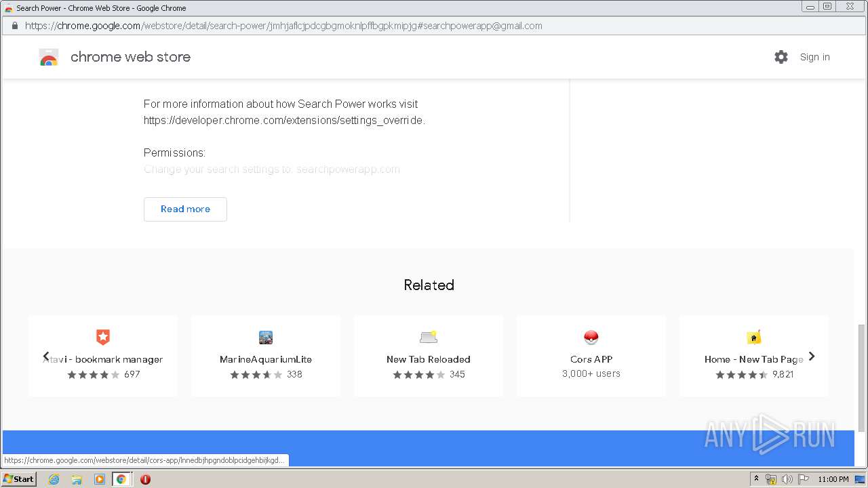This screenshot has width=868, height=488.
Task: Click the MarineAquariumLite title
Action: point(266,359)
